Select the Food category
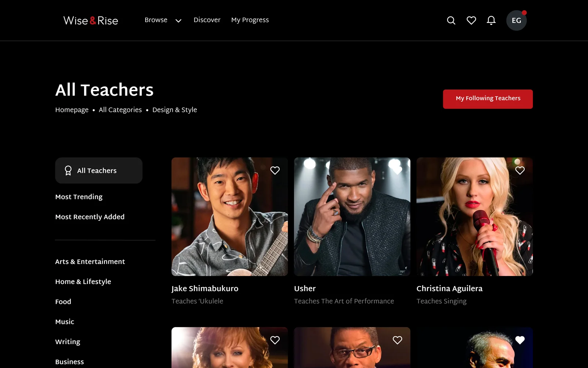Image resolution: width=588 pixels, height=368 pixels. (x=63, y=302)
